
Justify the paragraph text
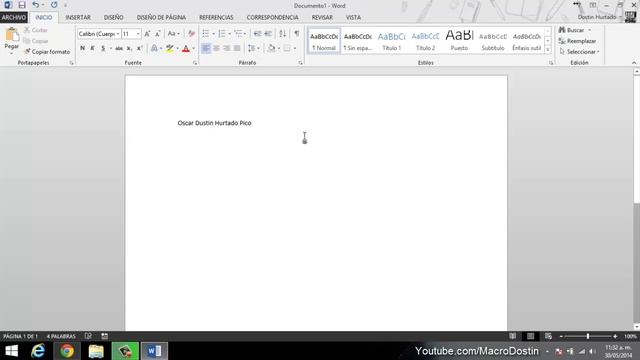237,49
